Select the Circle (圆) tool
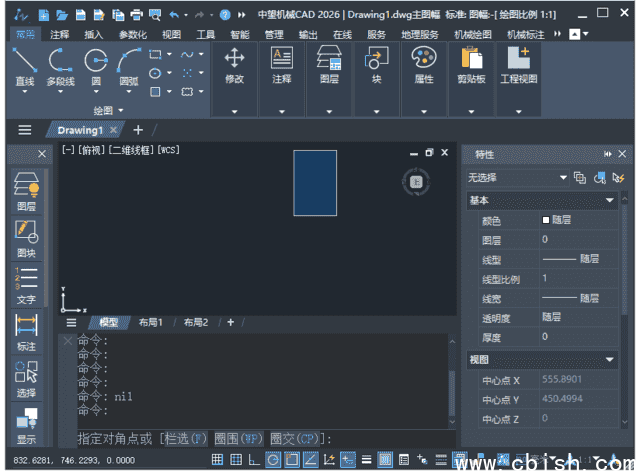640x475 pixels. click(96, 66)
